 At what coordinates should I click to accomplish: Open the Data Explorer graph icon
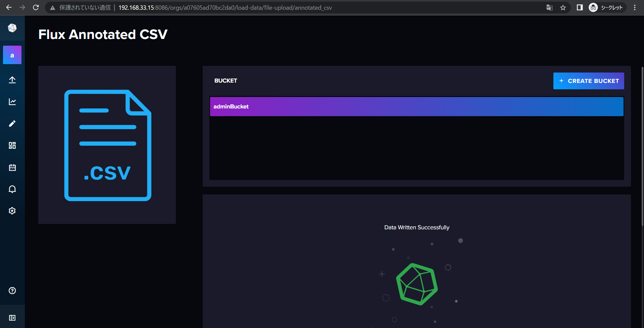click(12, 102)
